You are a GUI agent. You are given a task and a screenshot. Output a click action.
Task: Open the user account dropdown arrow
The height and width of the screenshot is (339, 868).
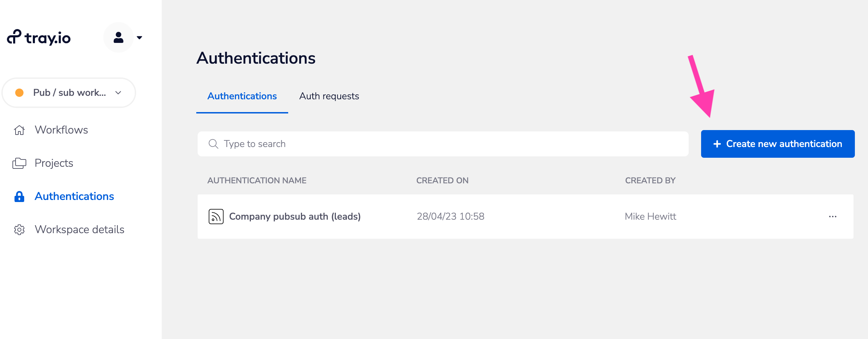[140, 38]
